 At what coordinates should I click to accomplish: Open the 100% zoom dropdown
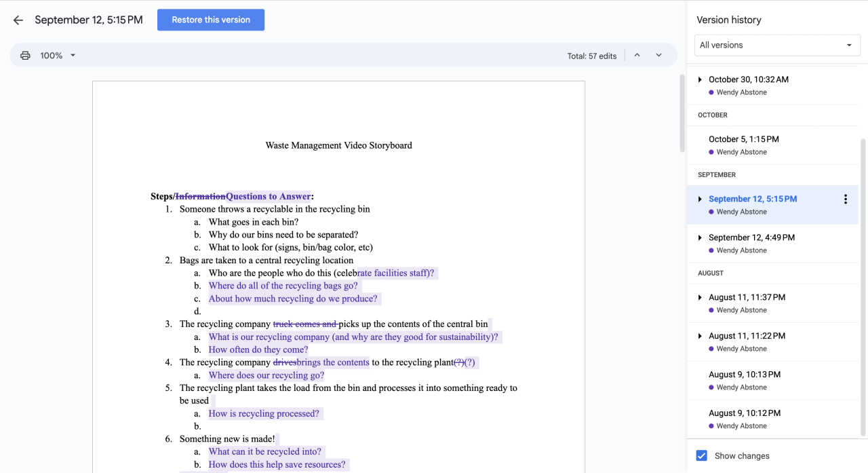point(58,56)
